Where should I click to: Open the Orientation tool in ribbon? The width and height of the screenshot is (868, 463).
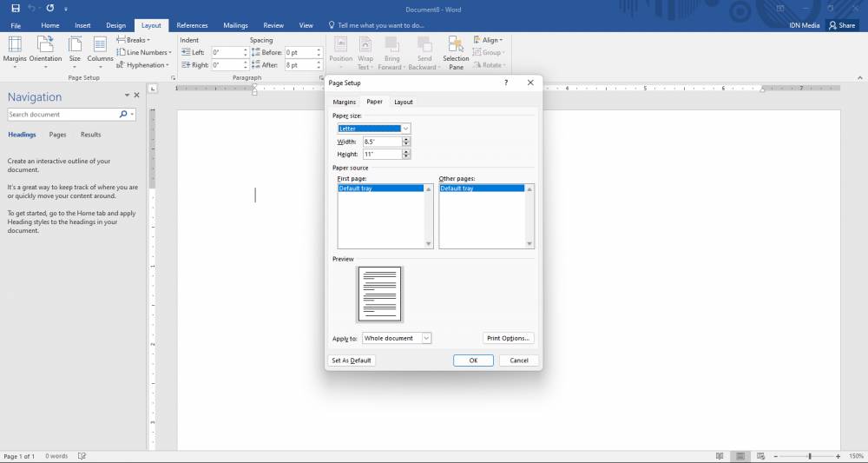(x=45, y=51)
